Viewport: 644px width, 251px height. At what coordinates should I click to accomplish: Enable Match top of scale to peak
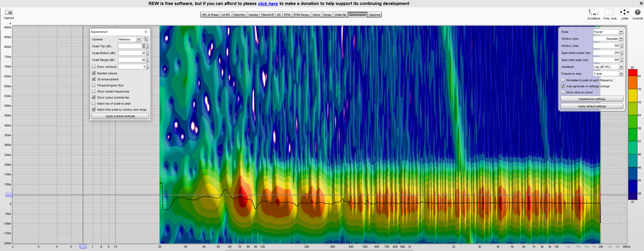(x=94, y=103)
